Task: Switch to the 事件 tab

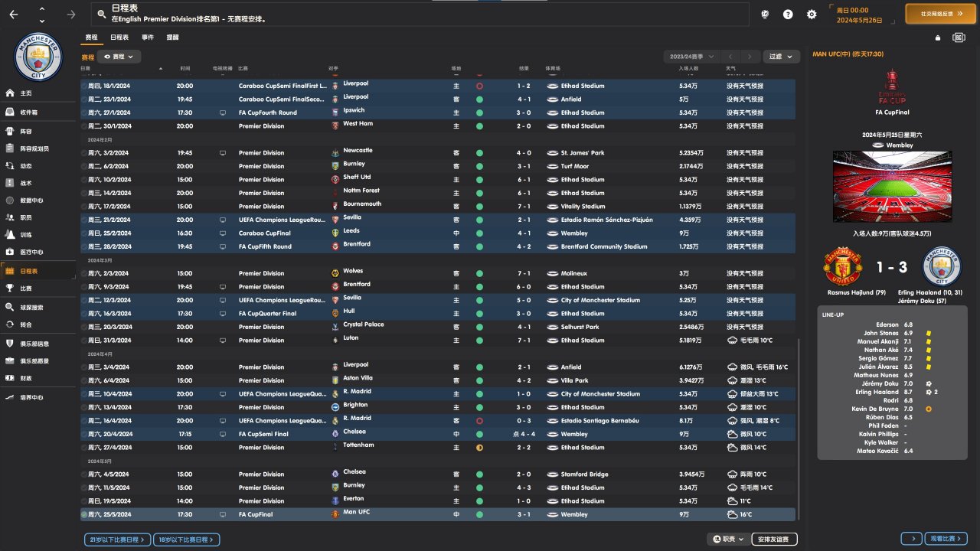Action: (147, 37)
